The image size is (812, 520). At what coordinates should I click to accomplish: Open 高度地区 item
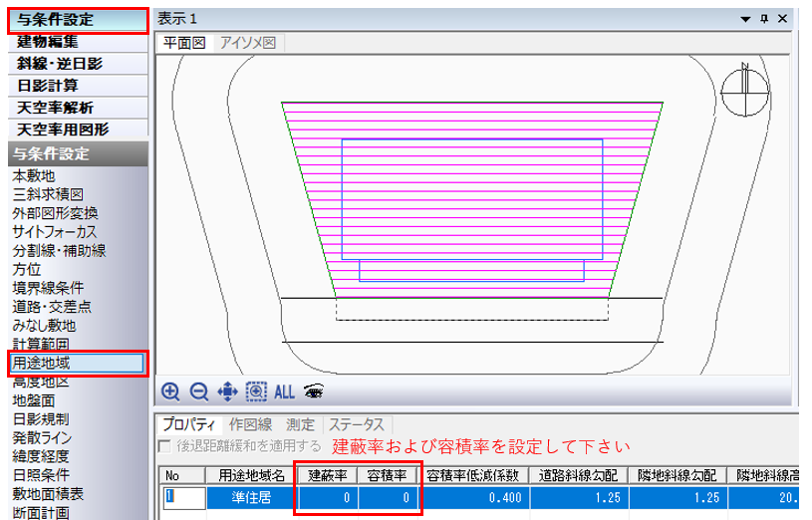tap(41, 383)
